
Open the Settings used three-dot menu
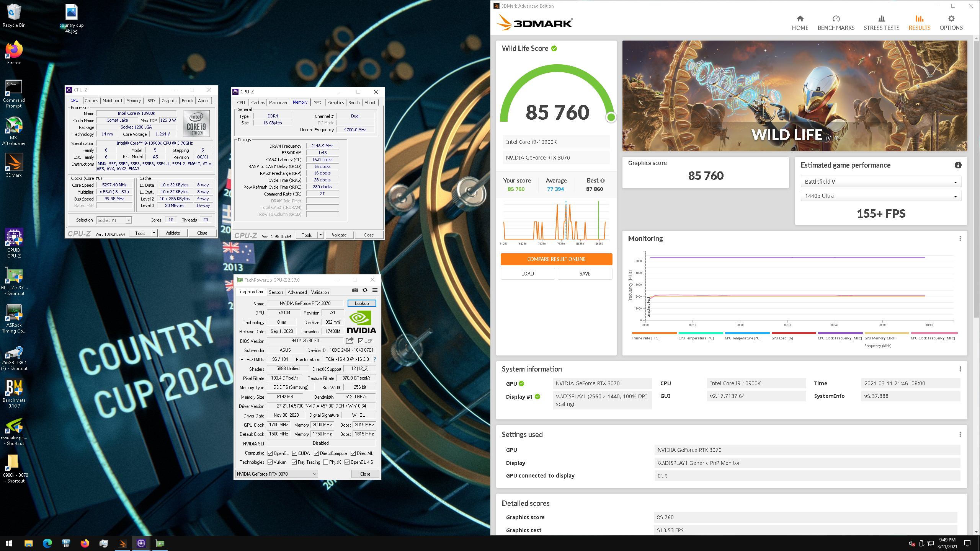coord(960,434)
